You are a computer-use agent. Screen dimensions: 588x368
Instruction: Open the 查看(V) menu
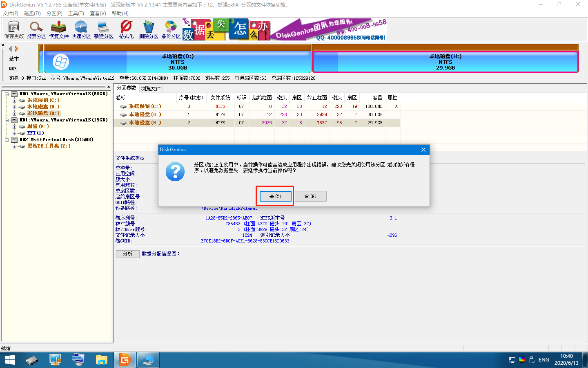pyautogui.click(x=98, y=13)
